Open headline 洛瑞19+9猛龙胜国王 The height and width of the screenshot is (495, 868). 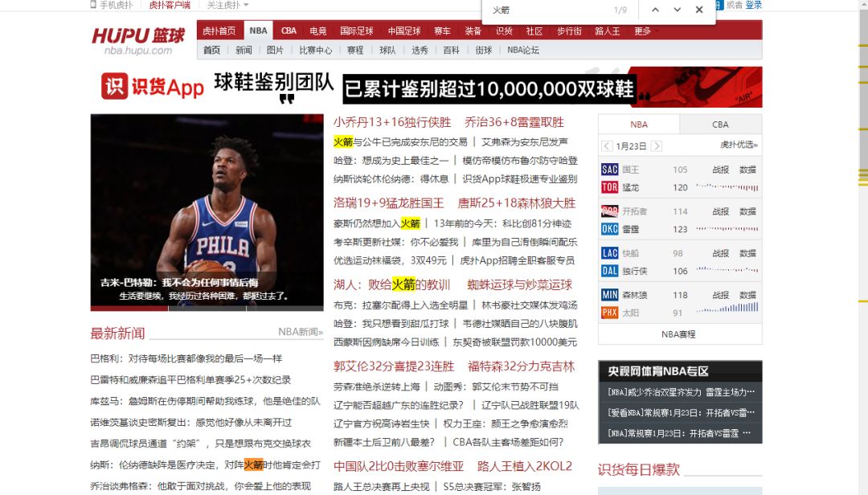coord(389,203)
